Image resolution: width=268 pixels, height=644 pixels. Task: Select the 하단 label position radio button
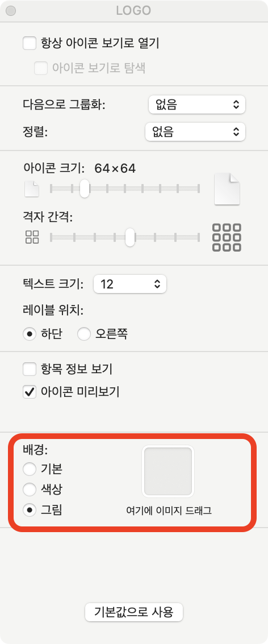[30, 334]
